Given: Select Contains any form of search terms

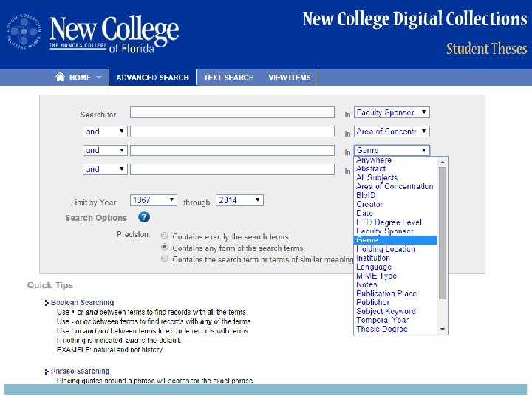Looking at the screenshot, I should point(165,248).
